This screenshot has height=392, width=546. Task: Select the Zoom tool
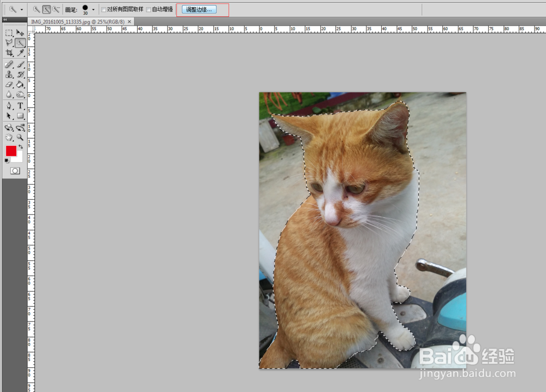[20, 138]
